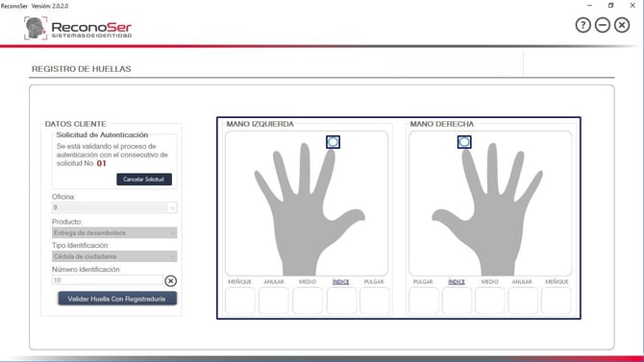Select the right hand ÍNDICE link
This screenshot has height=362, width=644.
[x=457, y=282]
